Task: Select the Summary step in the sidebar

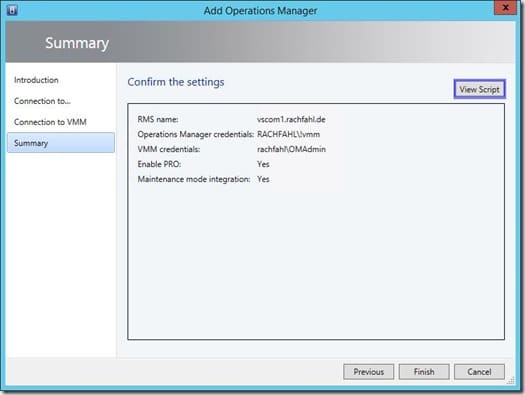Action: (x=61, y=143)
